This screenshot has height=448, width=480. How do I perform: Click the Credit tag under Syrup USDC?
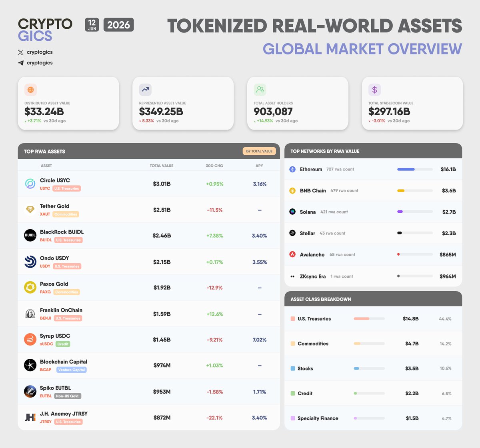[x=63, y=344]
